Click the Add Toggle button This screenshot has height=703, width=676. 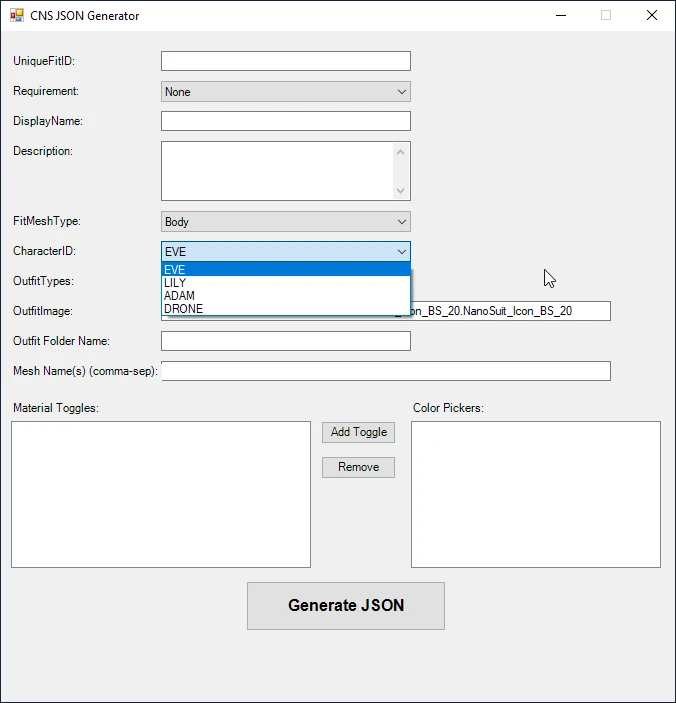pyautogui.click(x=358, y=432)
